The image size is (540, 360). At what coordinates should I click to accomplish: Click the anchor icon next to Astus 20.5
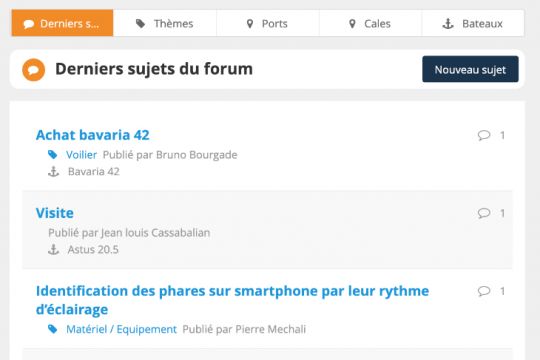click(53, 249)
